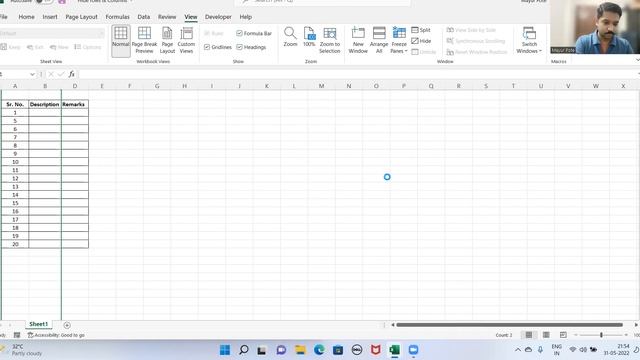The height and width of the screenshot is (360, 640).
Task: Open taskbar Search
Action: (x=244, y=350)
